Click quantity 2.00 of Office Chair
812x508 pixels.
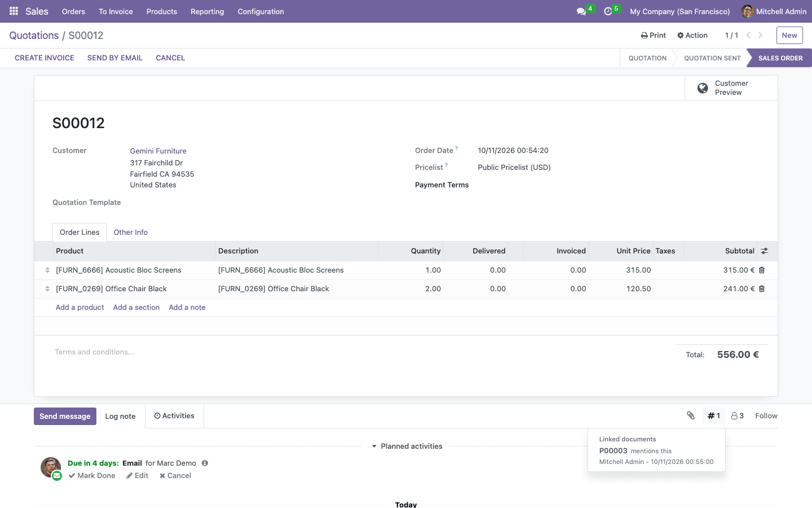(433, 289)
